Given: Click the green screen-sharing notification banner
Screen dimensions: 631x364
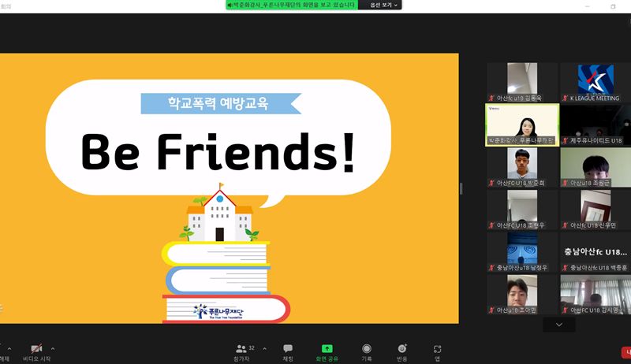Looking at the screenshot, I should [291, 5].
